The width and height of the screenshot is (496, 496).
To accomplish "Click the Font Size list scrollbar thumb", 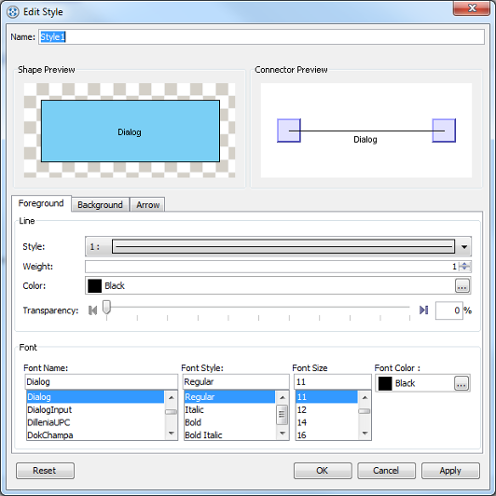I will point(364,411).
